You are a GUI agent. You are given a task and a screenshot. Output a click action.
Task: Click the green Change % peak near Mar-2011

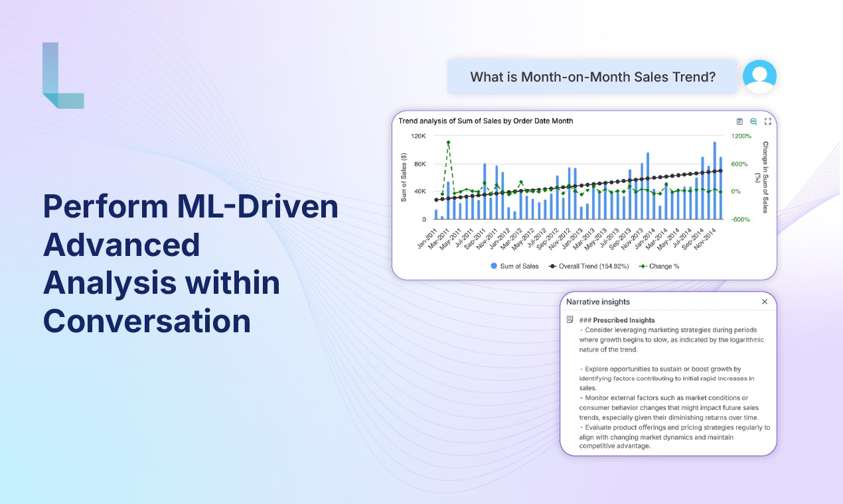(448, 142)
